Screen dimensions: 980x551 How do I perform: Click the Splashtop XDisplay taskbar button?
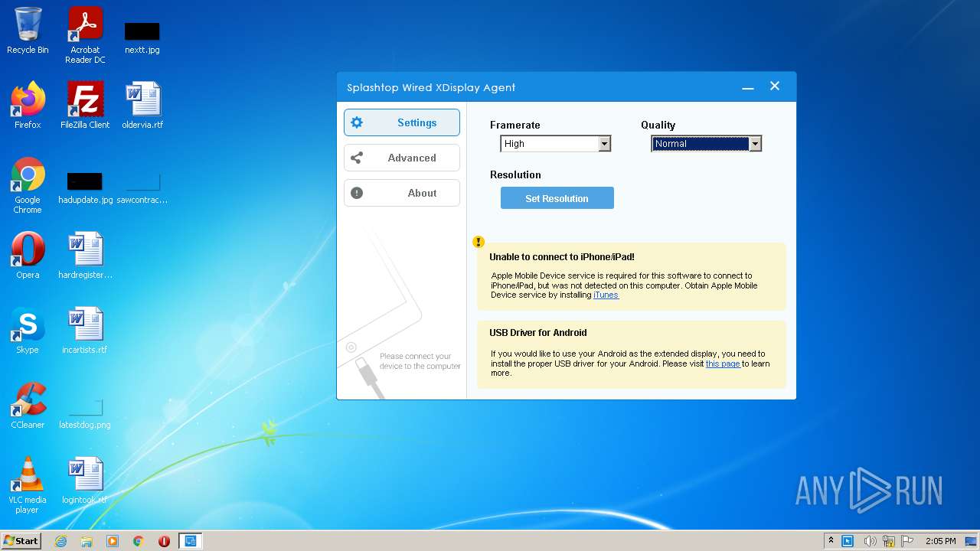pyautogui.click(x=191, y=541)
